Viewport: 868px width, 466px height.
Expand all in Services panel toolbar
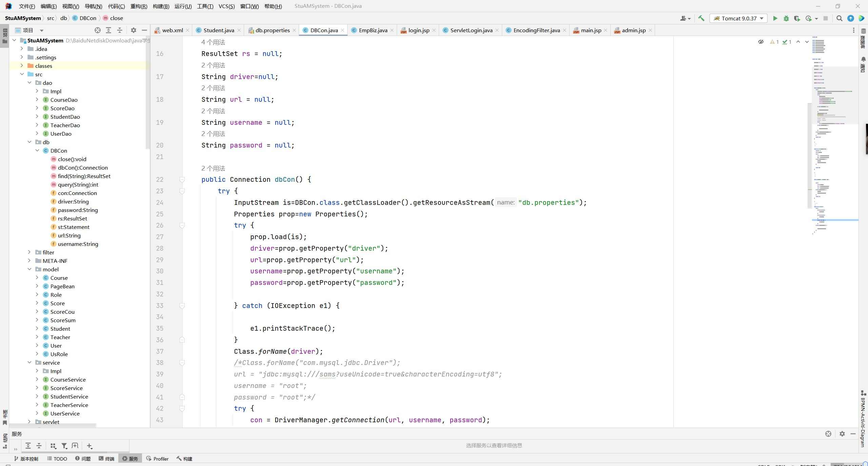click(28, 446)
